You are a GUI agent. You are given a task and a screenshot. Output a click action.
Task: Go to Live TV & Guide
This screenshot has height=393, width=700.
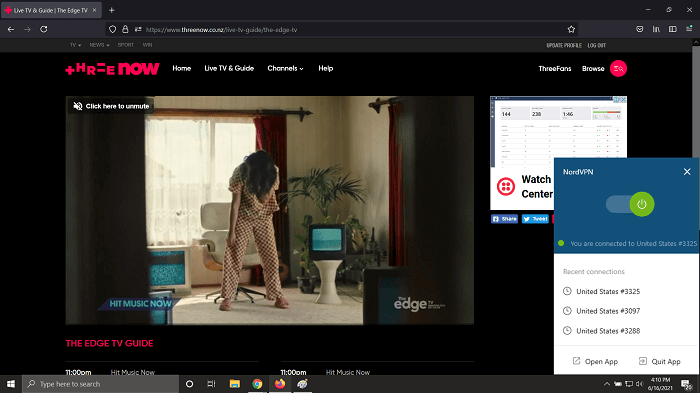[x=229, y=68]
